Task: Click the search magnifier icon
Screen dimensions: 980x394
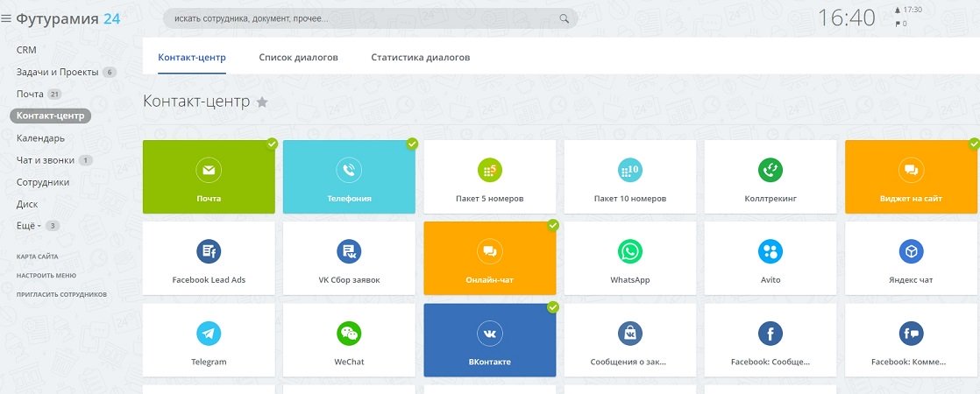Action: tap(565, 18)
